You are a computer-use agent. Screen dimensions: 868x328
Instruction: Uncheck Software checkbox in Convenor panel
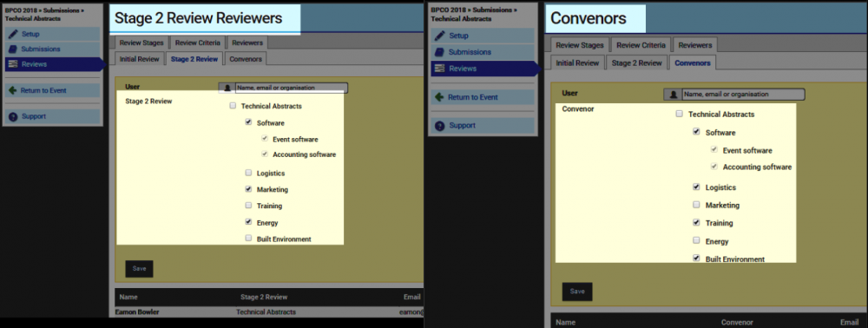point(696,132)
